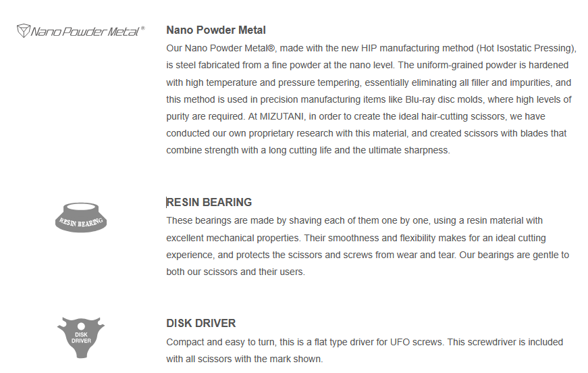Click the RESIN BEARING heading

209,202
